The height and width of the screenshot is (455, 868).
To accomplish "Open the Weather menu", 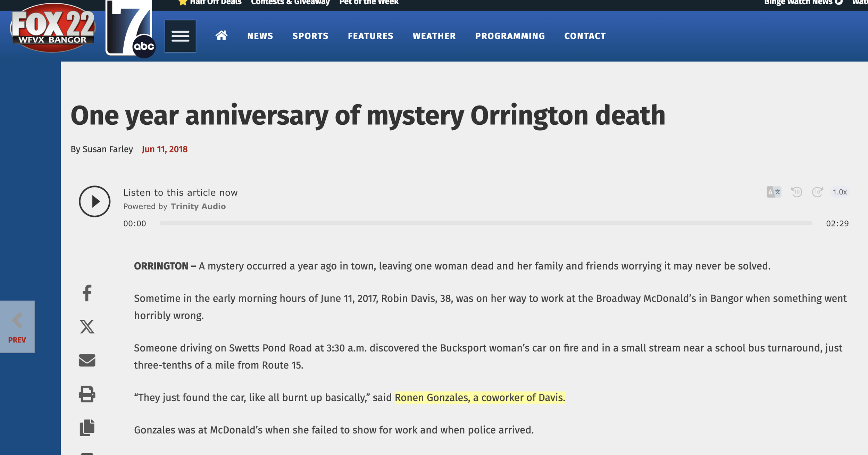I will click(434, 36).
